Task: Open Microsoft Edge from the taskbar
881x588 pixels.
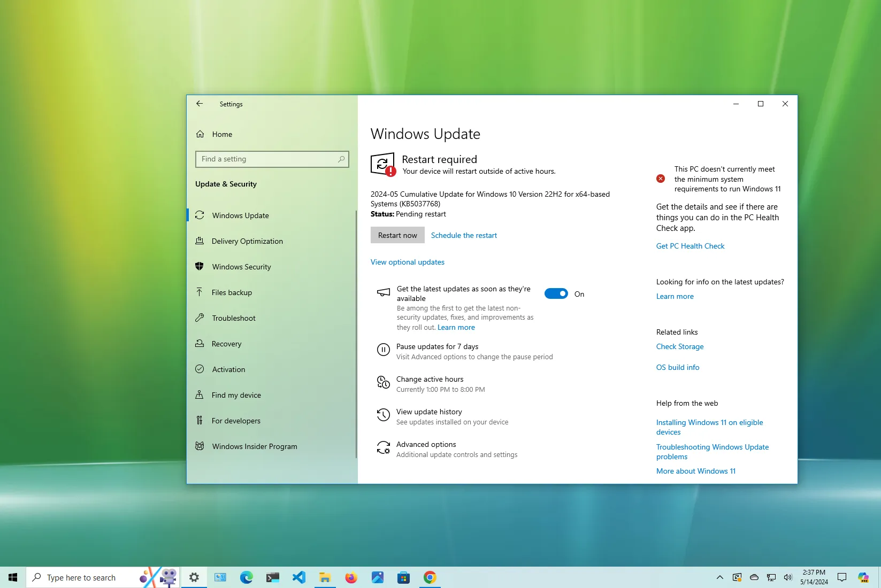Action: 246,577
